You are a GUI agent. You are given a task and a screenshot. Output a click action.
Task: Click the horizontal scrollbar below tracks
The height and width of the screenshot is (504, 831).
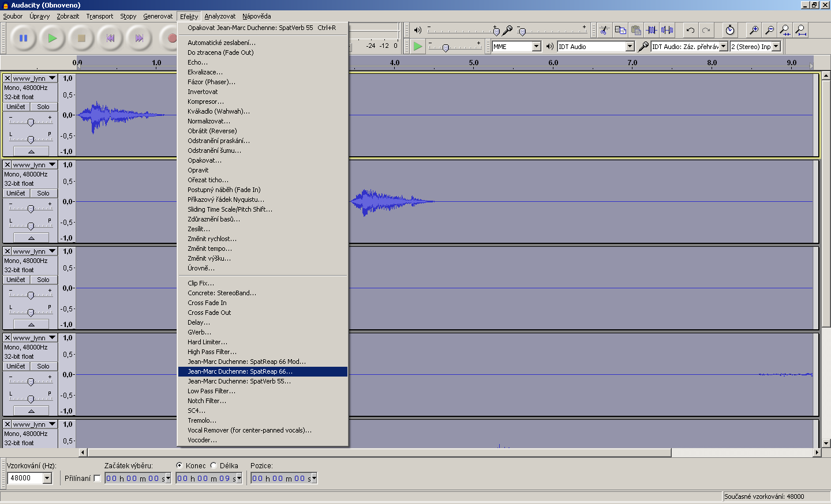coord(379,453)
